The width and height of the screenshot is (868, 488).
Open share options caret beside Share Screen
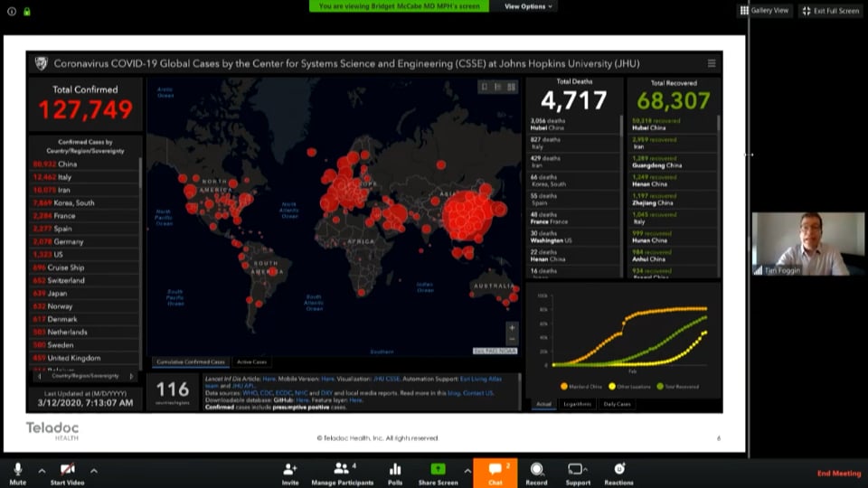[467, 471]
